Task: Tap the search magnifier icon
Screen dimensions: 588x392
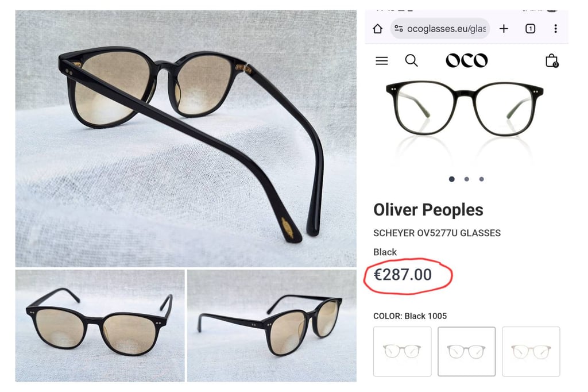Action: pos(411,60)
